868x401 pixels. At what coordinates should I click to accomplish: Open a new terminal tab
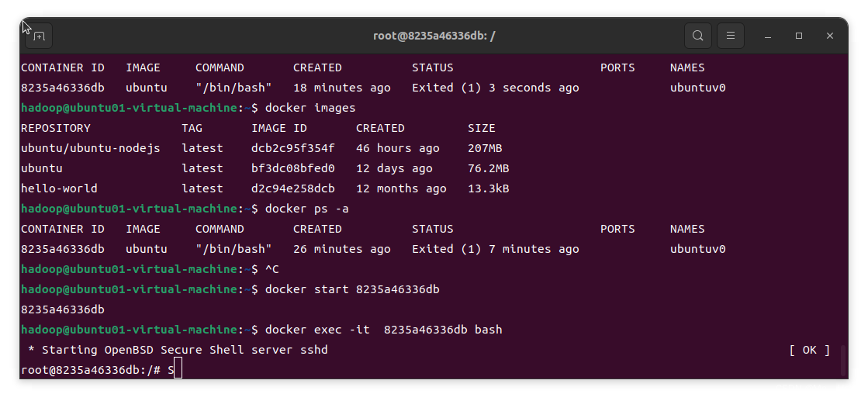pos(39,36)
